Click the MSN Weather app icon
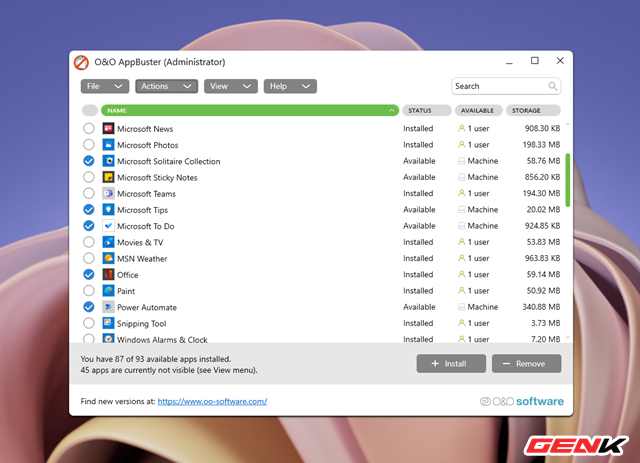Image resolution: width=640 pixels, height=463 pixels. 108,258
